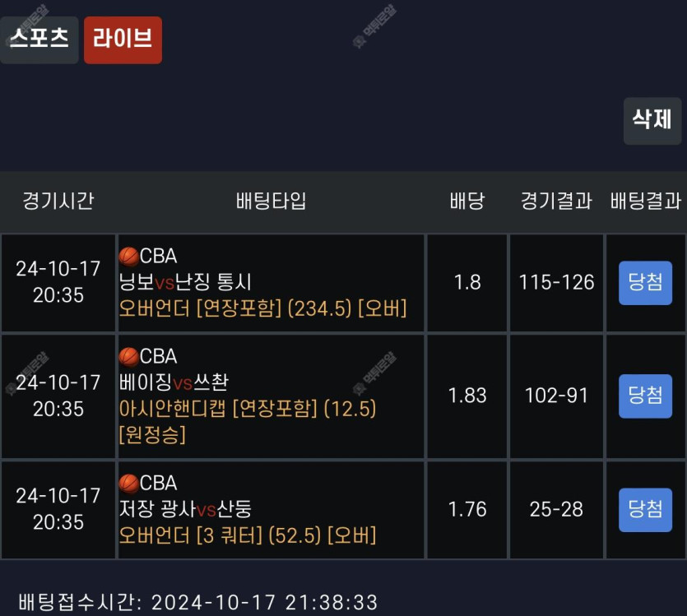Viewport: 687px width, 616px height.
Task: Click the 115-126 game result cell
Action: 556,283
